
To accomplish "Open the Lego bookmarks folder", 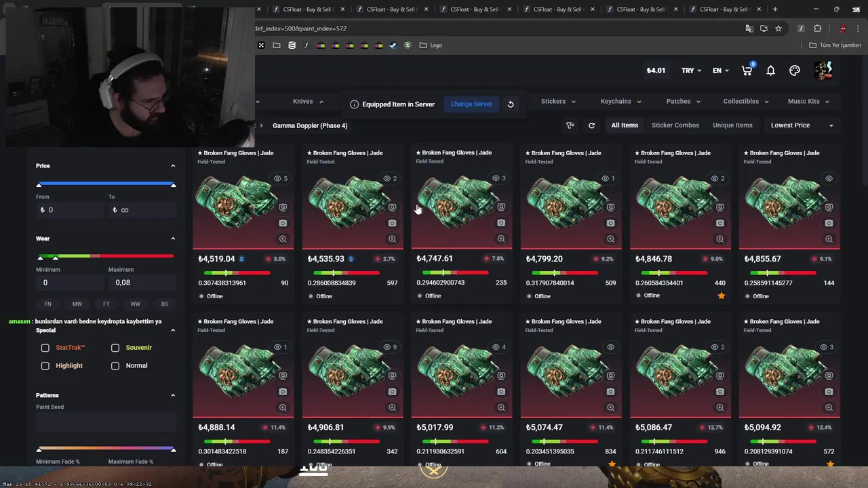I will pos(431,45).
